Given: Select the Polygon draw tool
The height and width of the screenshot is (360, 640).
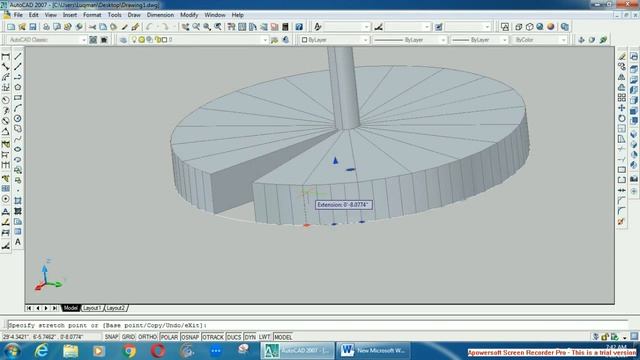Looking at the screenshot, I should pos(18,87).
